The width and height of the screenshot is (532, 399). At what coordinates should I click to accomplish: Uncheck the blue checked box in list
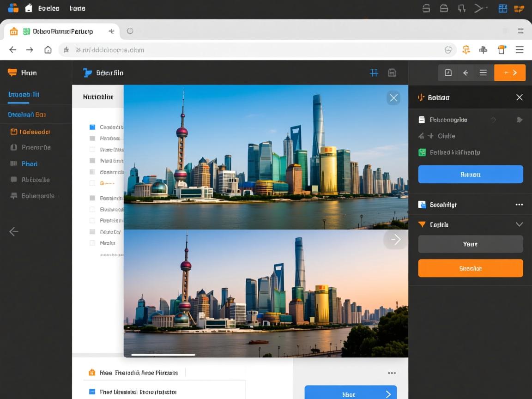click(92, 127)
